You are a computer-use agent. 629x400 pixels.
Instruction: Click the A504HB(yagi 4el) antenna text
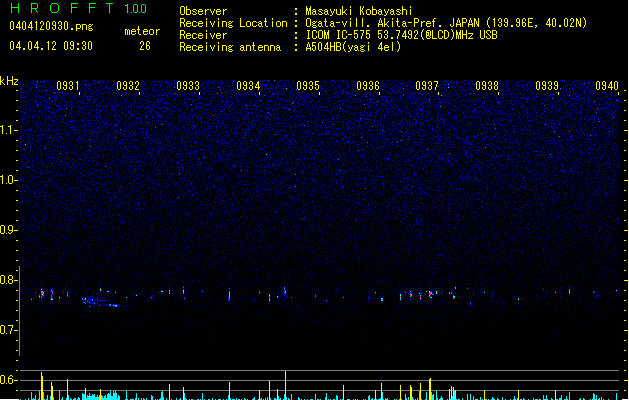pyautogui.click(x=353, y=47)
